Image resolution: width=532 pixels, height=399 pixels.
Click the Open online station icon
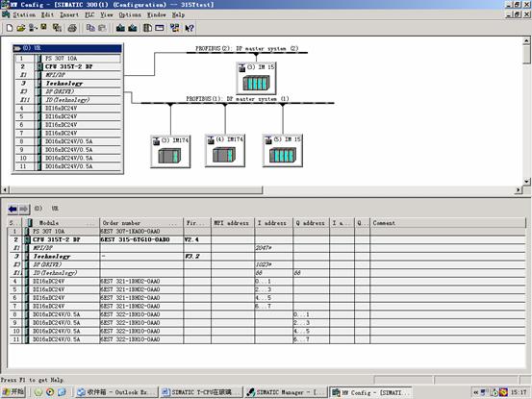(x=33, y=28)
